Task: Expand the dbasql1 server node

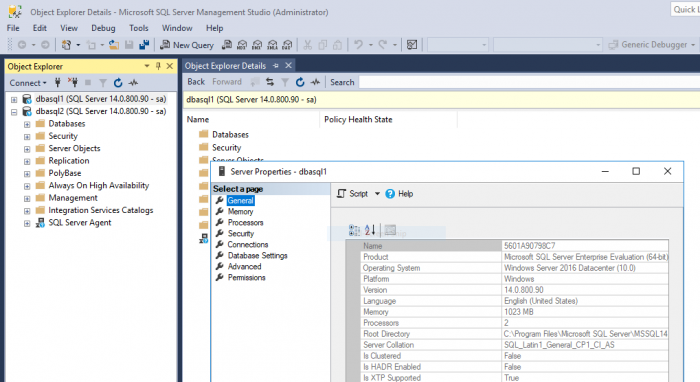Action: click(14, 100)
